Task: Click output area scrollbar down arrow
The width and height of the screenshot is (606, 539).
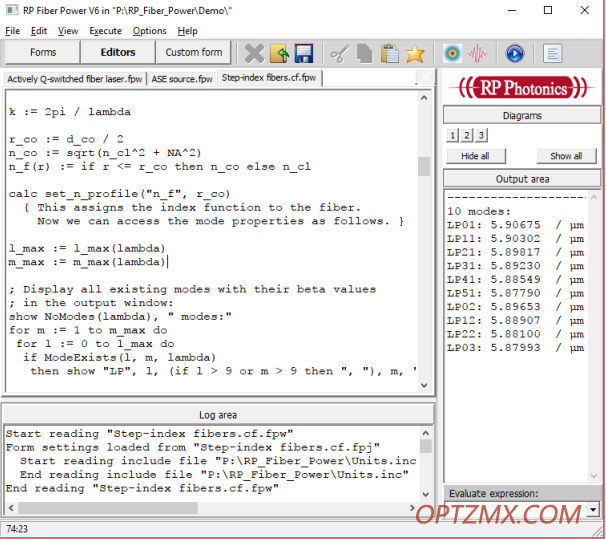Action: [594, 476]
